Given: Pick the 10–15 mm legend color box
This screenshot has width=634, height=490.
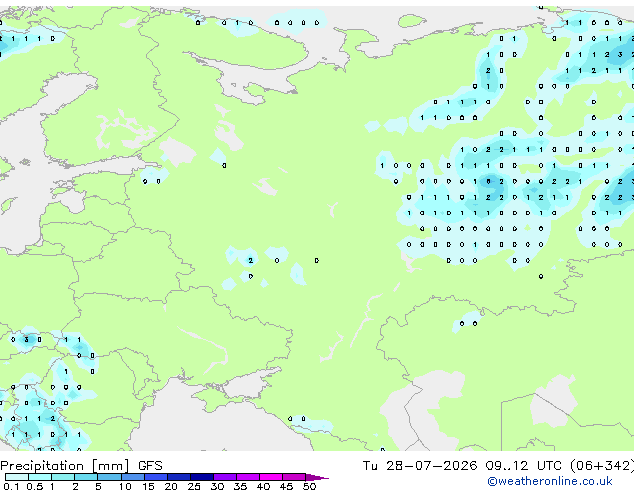Looking at the screenshot, I should pyautogui.click(x=133, y=477).
